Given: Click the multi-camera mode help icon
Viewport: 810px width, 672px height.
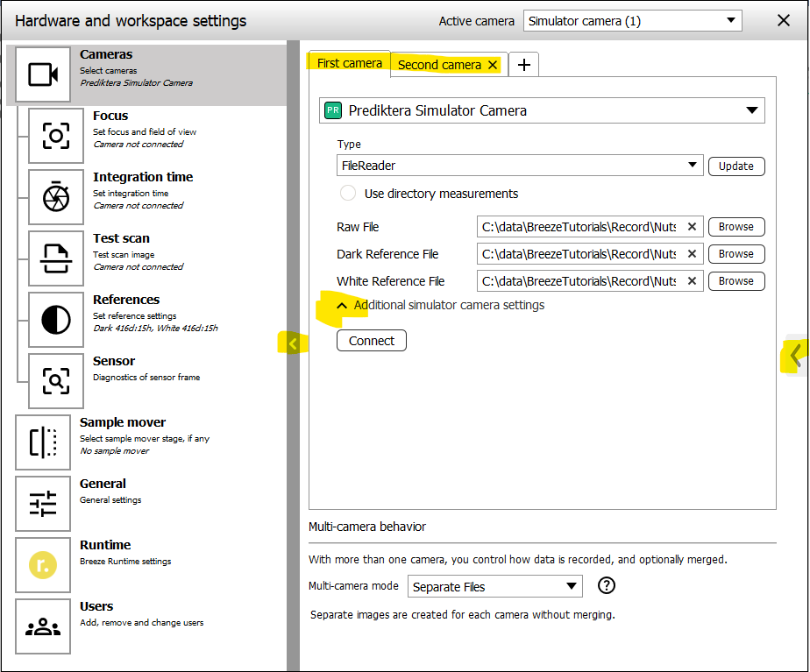Looking at the screenshot, I should 606,586.
